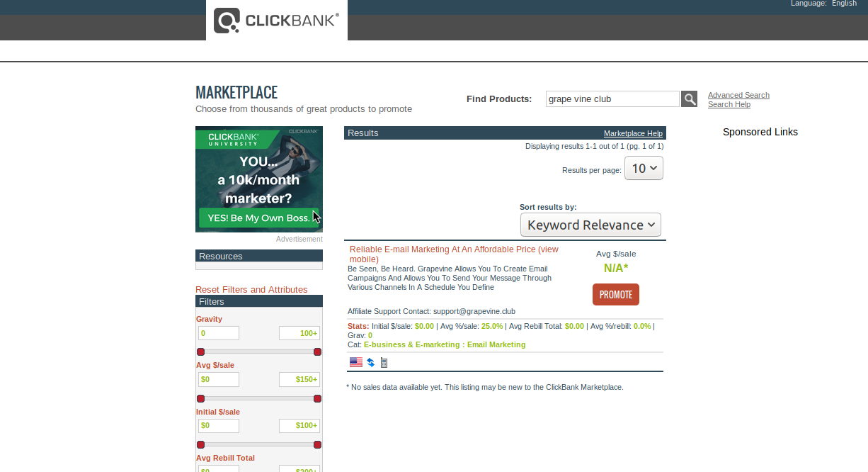The height and width of the screenshot is (472, 868).
Task: Click Gravity slider right handle
Action: tap(317, 352)
